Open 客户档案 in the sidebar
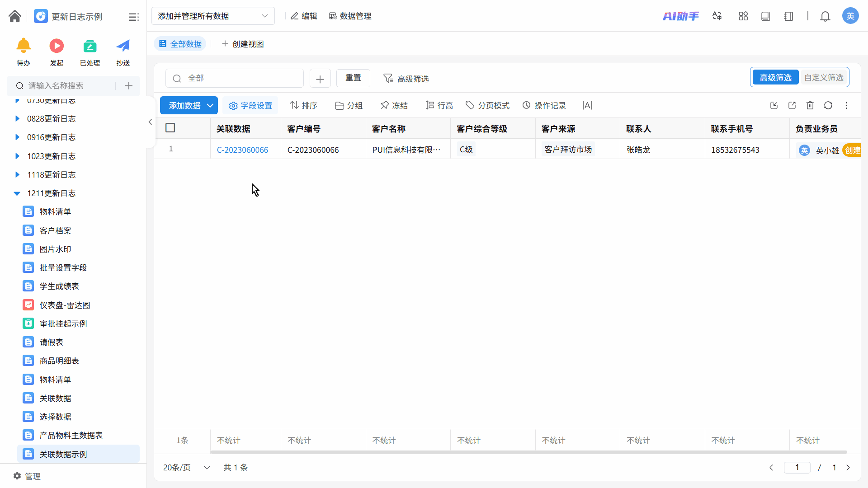 pos(55,230)
